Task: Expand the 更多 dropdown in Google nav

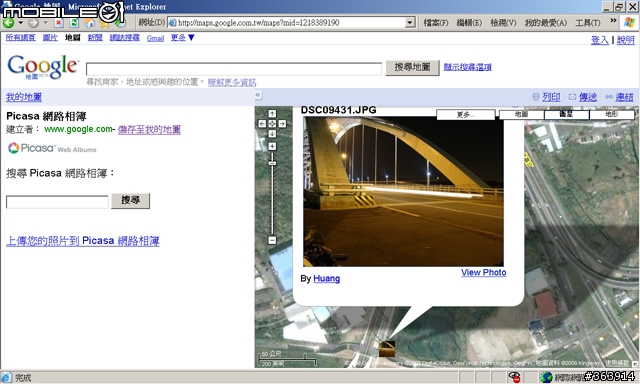Action: click(x=182, y=38)
